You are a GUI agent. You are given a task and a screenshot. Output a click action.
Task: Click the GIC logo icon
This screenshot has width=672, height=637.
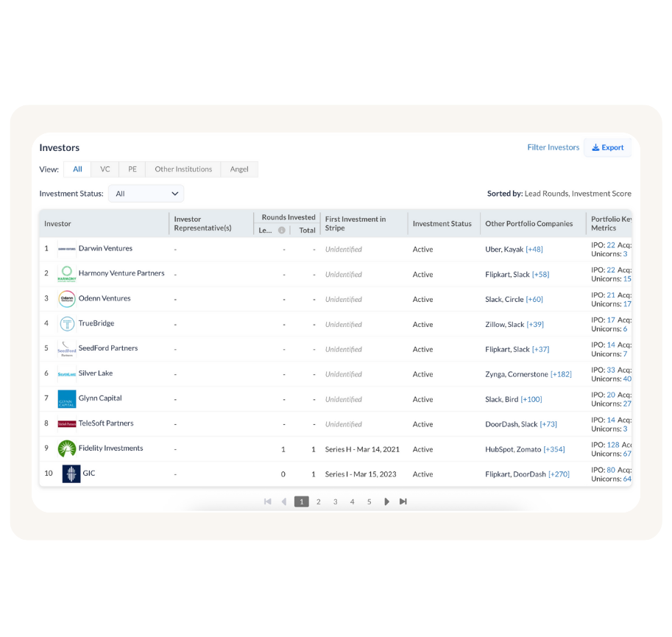71,474
